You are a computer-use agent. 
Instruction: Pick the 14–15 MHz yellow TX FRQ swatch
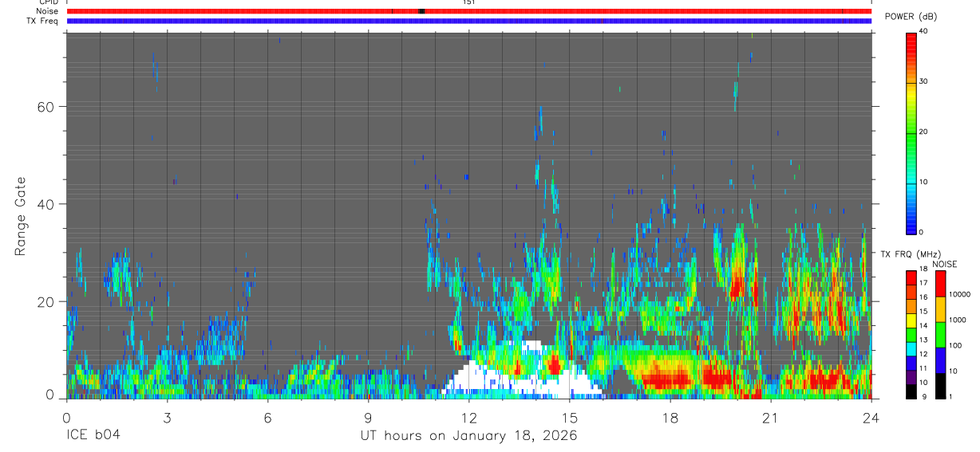(911, 320)
